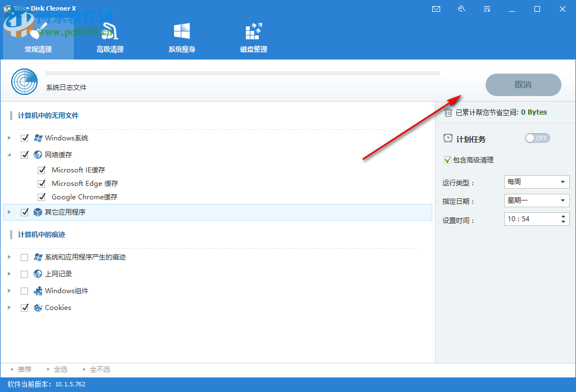Click the 高级清理 vacuum cleaner icon
Image resolution: width=576 pixels, height=392 pixels.
[110, 31]
